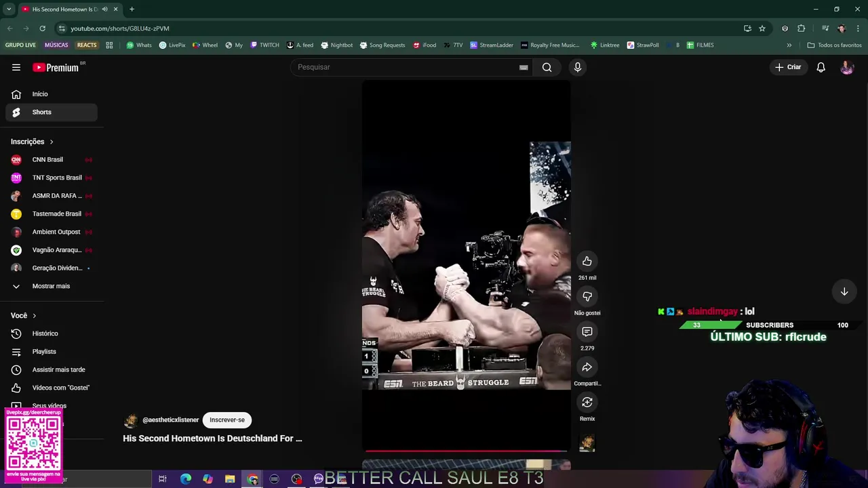Remix this Short
Viewport: 868px width, 488px height.
pos(587,402)
